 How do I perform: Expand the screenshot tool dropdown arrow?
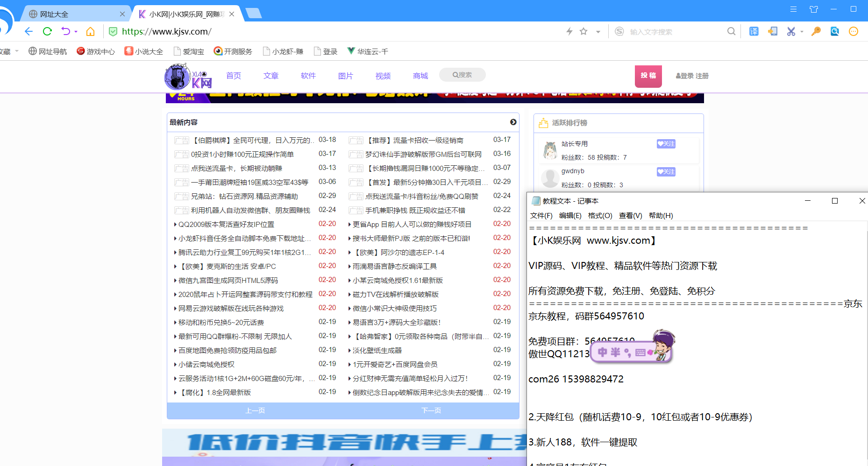[802, 31]
